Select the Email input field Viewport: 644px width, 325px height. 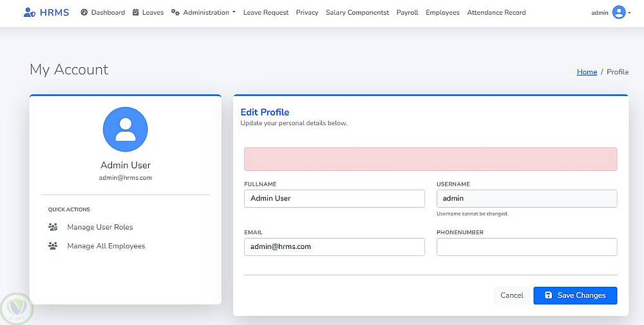pyautogui.click(x=334, y=247)
